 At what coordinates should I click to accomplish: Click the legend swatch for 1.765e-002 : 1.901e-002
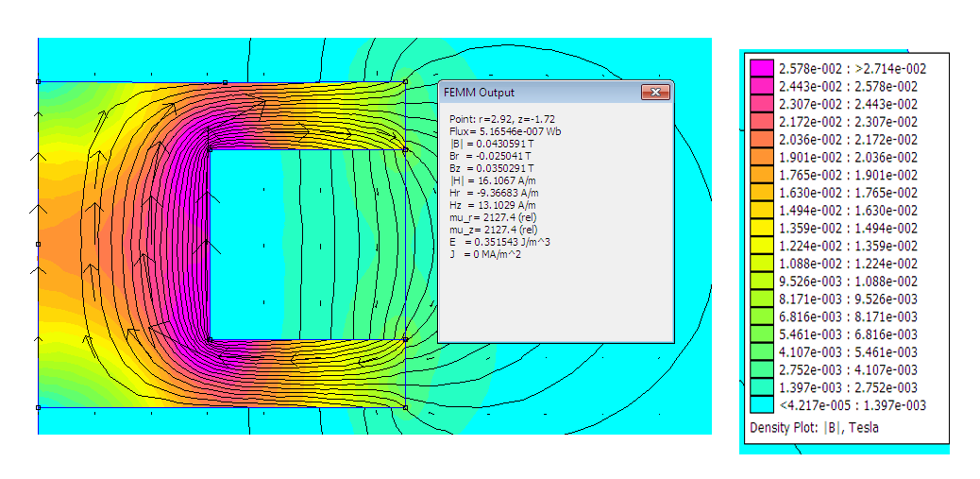(x=761, y=175)
